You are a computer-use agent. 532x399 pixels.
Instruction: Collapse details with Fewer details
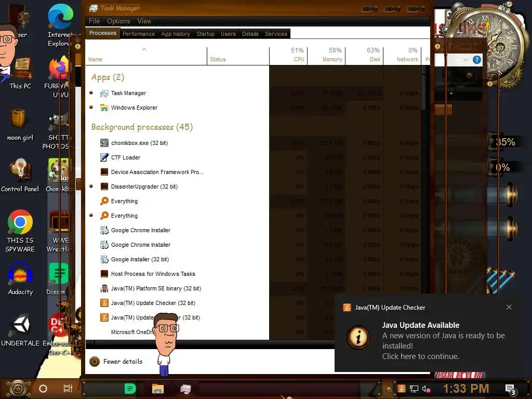point(116,362)
